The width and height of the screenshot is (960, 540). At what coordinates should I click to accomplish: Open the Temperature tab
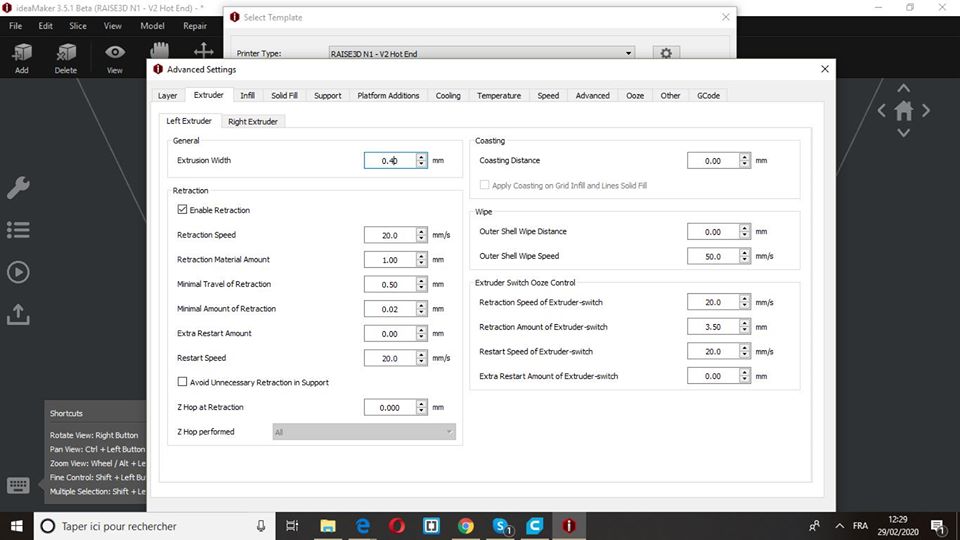coord(499,96)
